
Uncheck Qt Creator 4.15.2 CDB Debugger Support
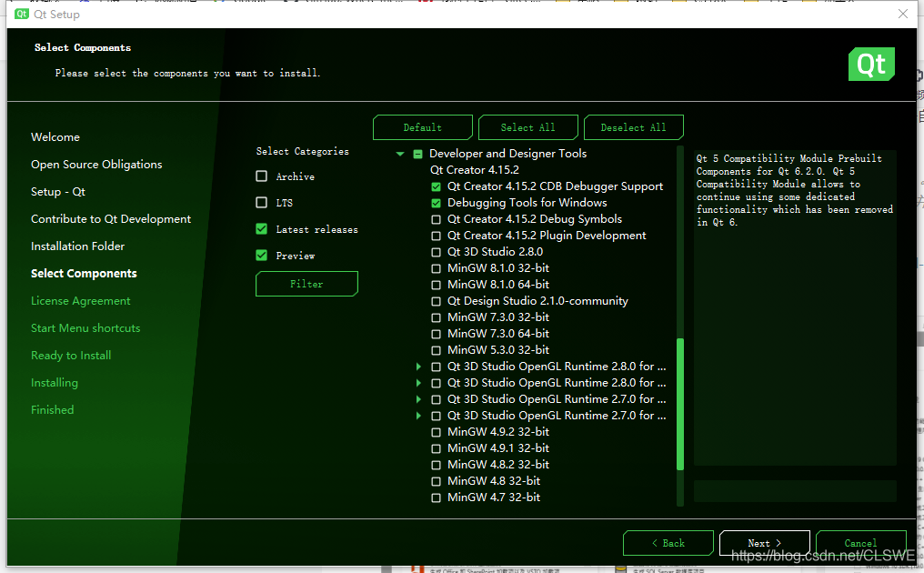pos(436,186)
